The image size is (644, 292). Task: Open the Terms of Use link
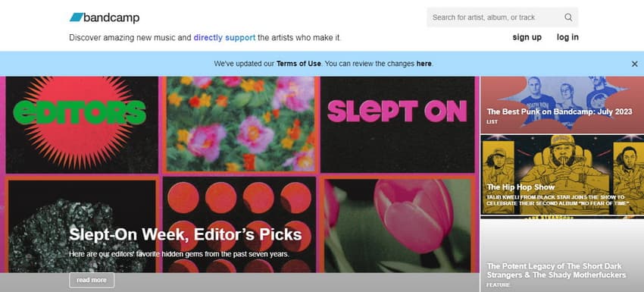click(299, 64)
